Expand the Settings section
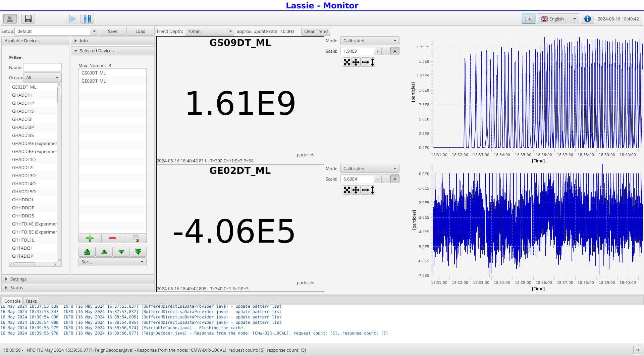Screen dimensions: 644x356 tap(78, 279)
